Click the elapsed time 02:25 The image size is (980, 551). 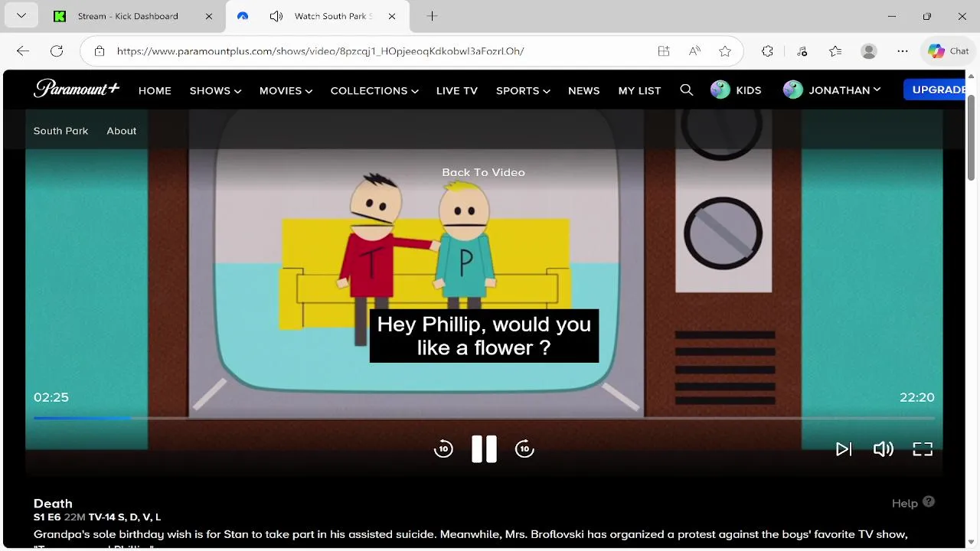coord(51,397)
